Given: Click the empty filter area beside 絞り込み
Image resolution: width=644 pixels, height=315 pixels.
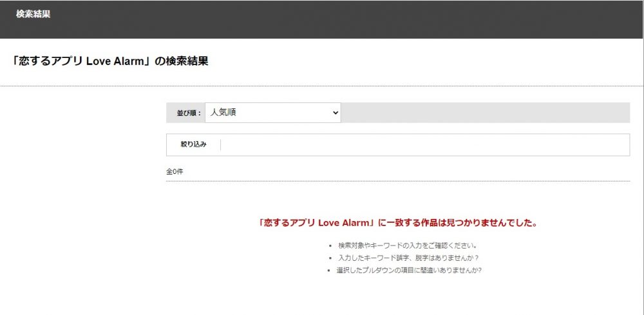Looking at the screenshot, I should click(424, 145).
